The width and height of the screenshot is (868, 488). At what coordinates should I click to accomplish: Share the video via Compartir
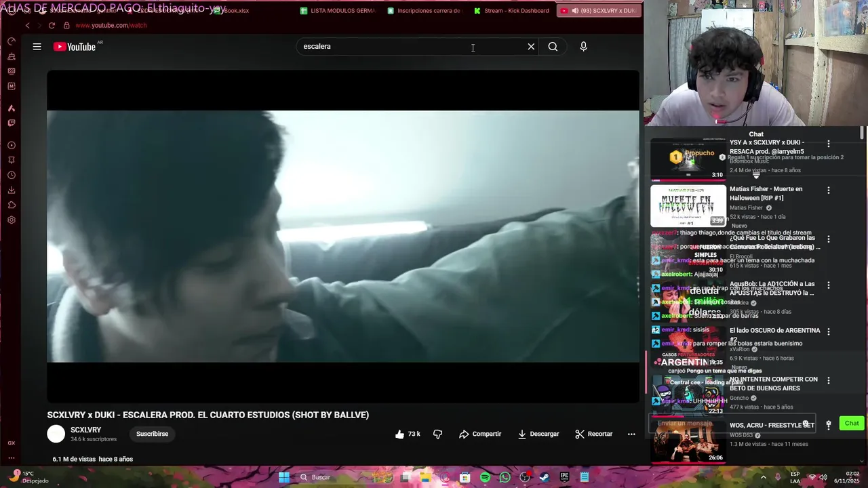480,434
